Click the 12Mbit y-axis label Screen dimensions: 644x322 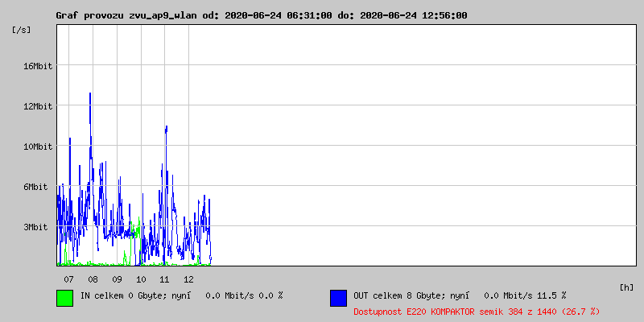(38, 106)
